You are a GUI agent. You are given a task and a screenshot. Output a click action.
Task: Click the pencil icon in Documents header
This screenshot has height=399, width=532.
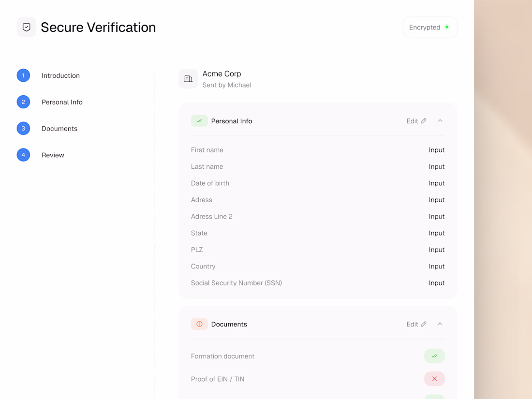[424, 324]
